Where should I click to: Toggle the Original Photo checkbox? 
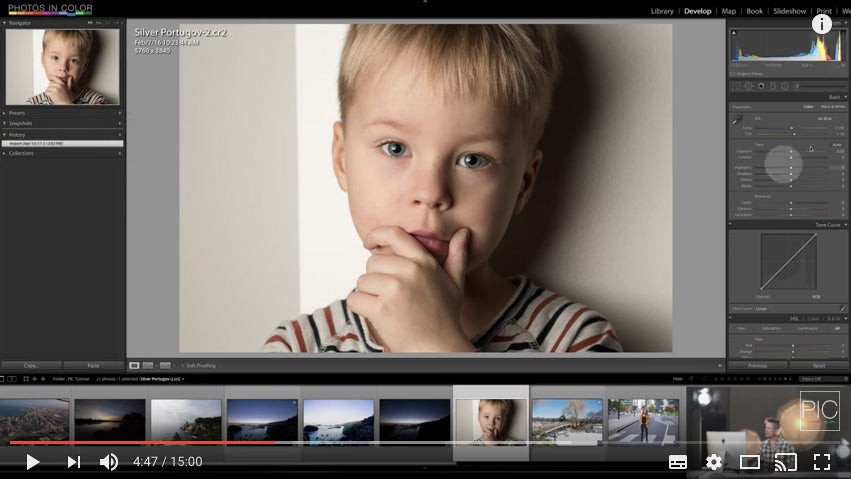(733, 74)
